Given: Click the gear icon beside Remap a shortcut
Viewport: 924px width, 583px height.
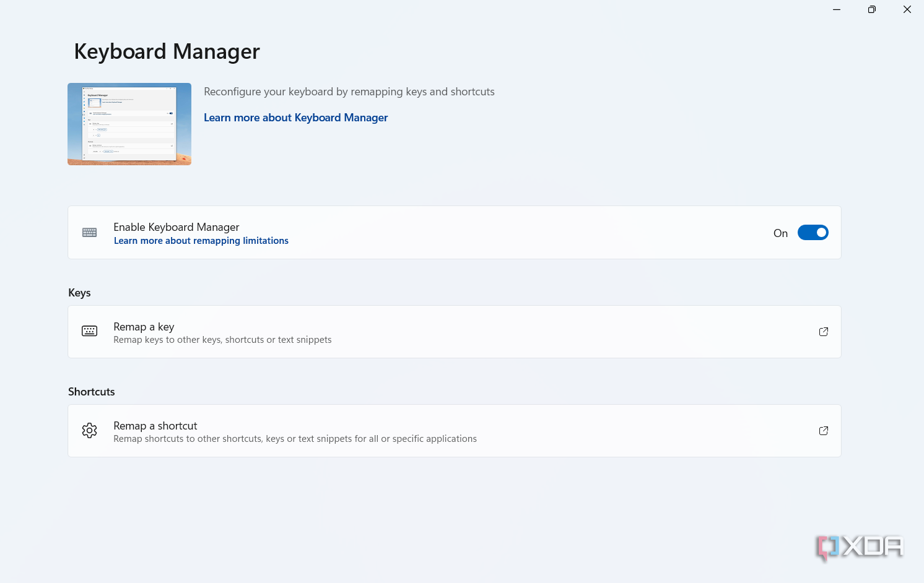Looking at the screenshot, I should pyautogui.click(x=90, y=431).
